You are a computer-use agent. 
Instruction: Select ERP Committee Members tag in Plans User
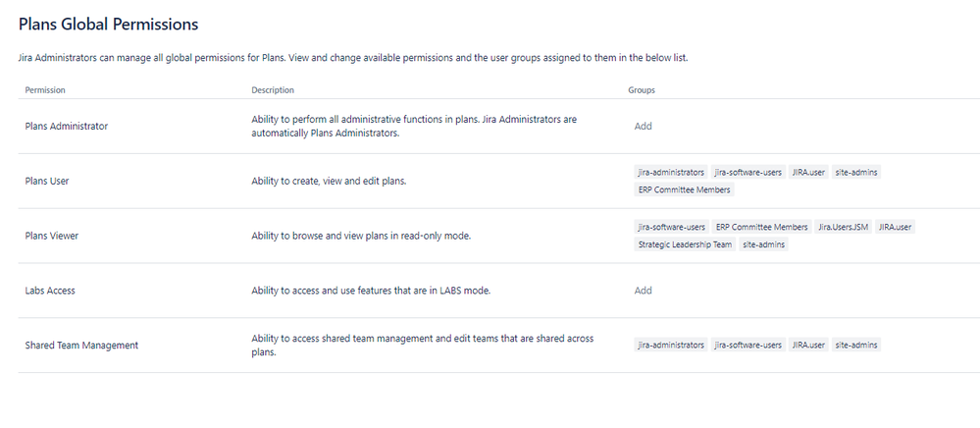[684, 189]
